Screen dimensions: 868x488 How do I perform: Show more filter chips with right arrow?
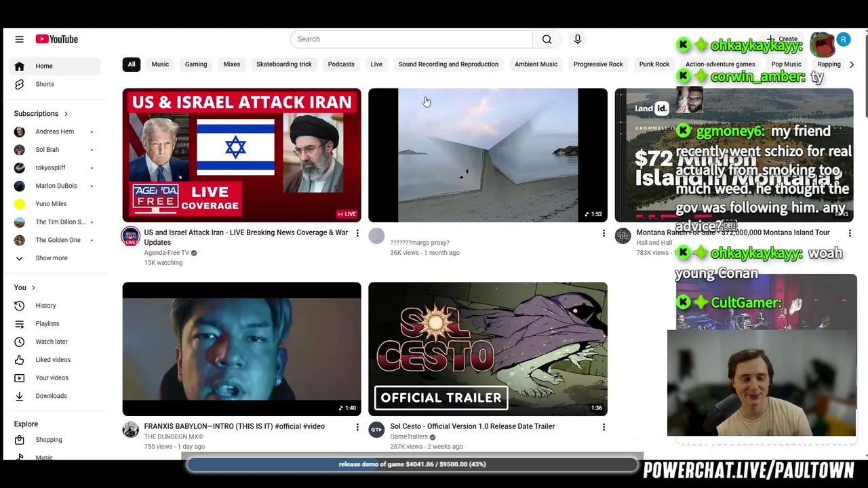[852, 64]
